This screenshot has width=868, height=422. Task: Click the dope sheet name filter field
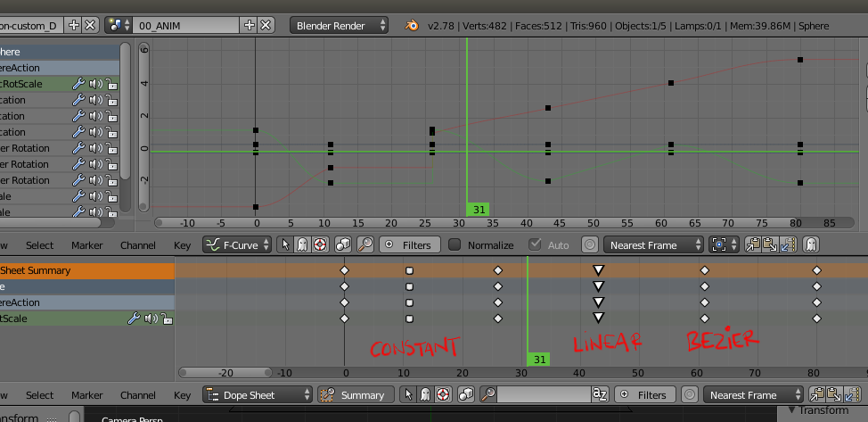pos(544,395)
